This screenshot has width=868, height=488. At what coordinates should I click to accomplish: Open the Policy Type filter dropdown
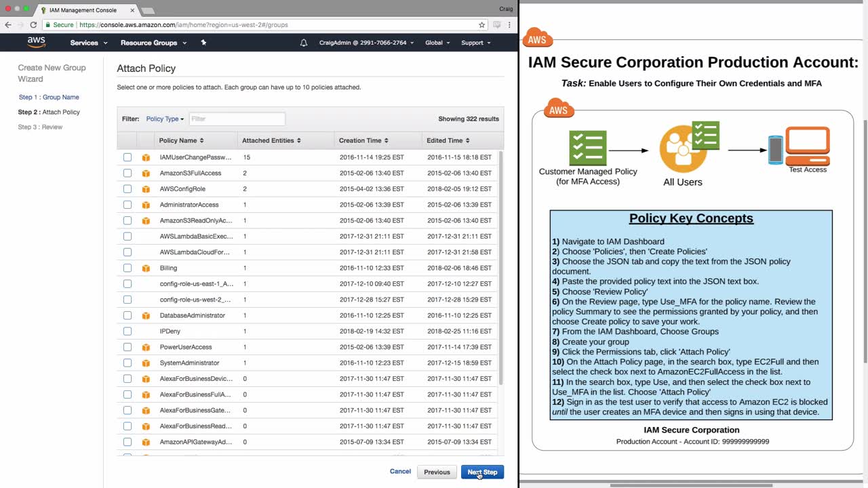pos(165,119)
